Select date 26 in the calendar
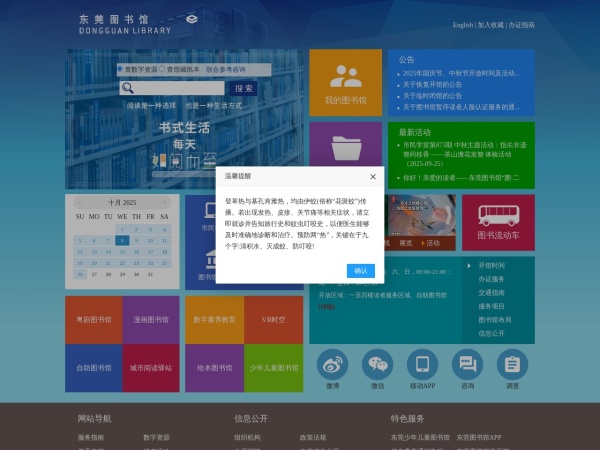Screen dimensions: 600x450 point(80,274)
